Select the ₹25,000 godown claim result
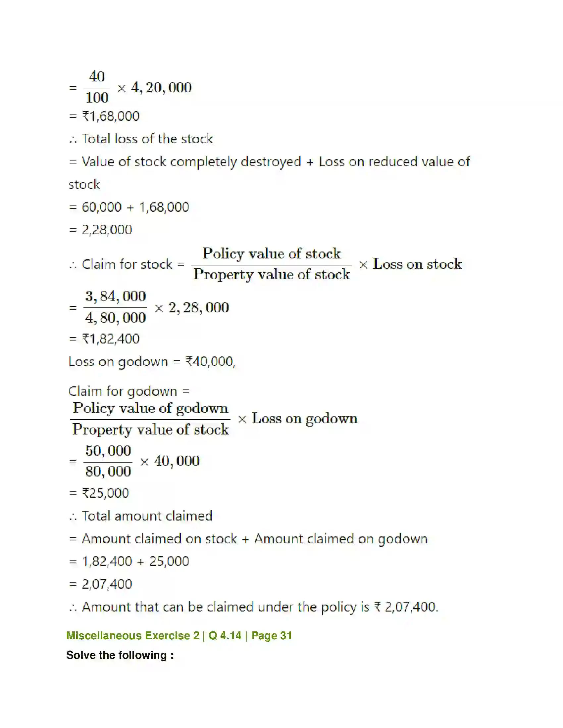Image resolution: width=563 pixels, height=728 pixels. (99, 493)
